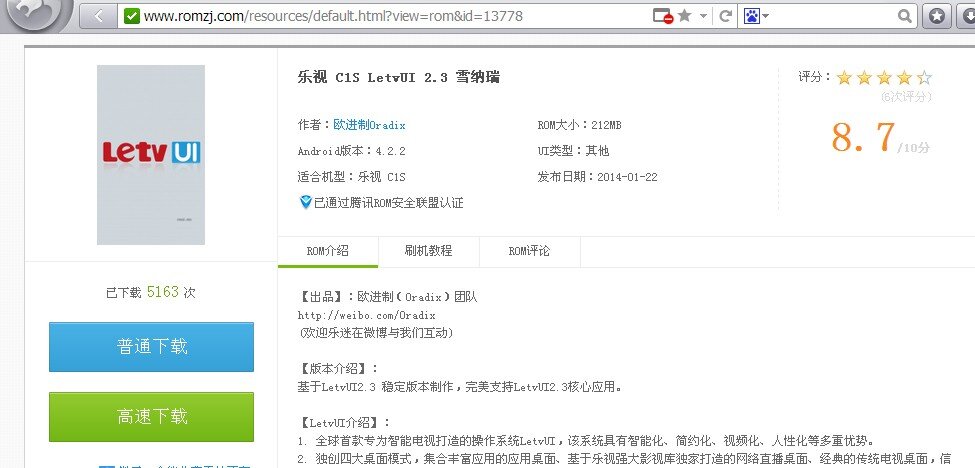Screen dimensions: 975x468
Task: Rate two stars in 评分
Action: click(x=864, y=78)
